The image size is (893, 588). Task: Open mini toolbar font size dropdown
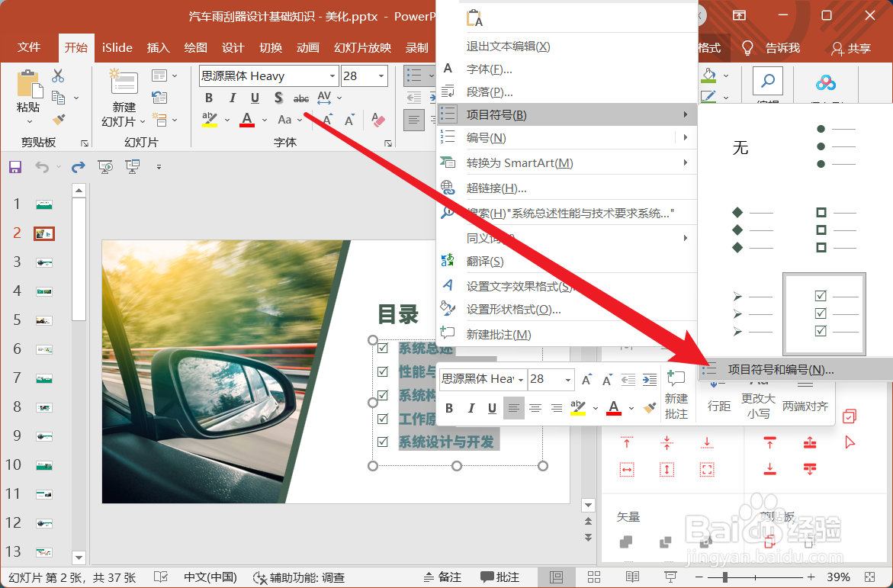click(x=568, y=380)
